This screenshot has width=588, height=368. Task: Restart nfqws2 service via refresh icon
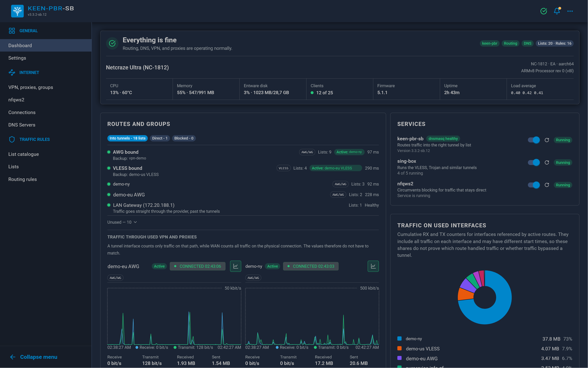point(547,185)
